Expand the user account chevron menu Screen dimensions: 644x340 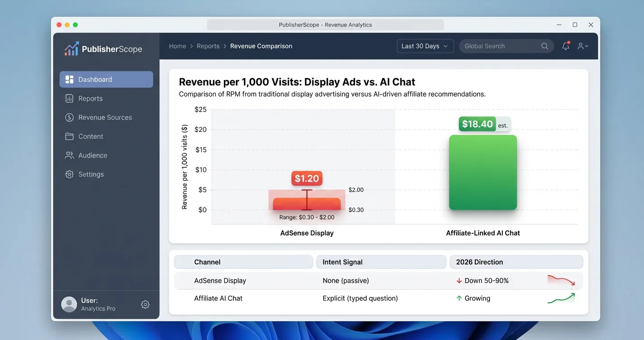tap(586, 46)
